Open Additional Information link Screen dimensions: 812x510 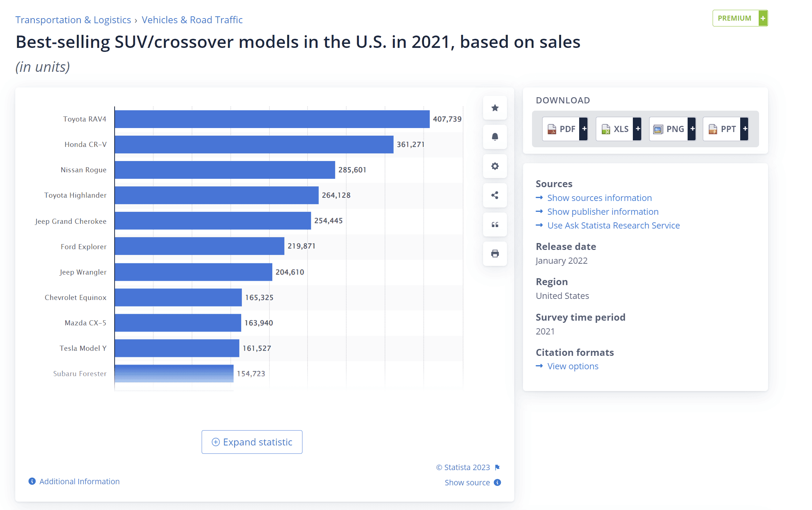click(79, 481)
